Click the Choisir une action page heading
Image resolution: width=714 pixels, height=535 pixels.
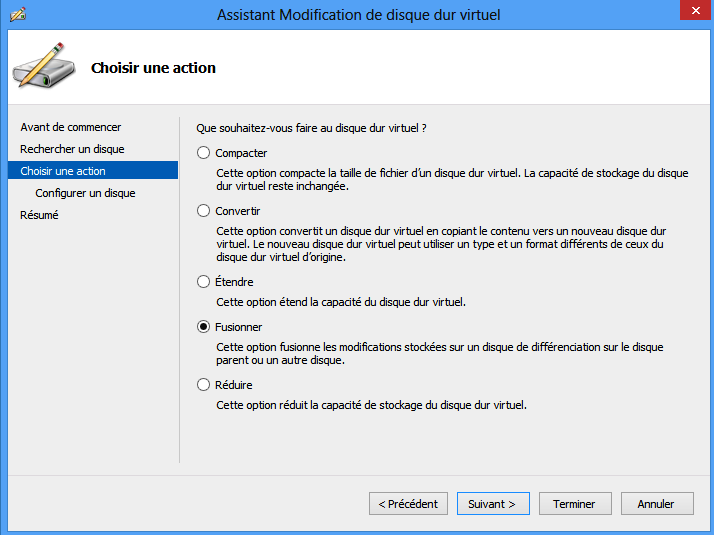pos(153,68)
